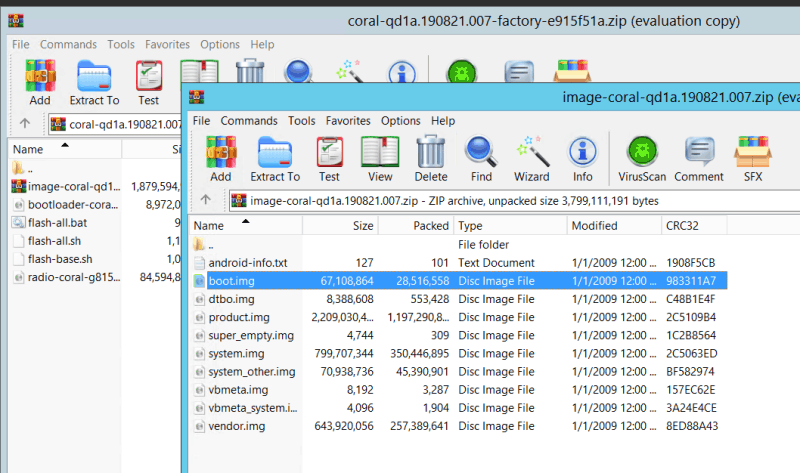The height and width of the screenshot is (473, 800).
Task: Open Commands menu in back window
Action: coord(68,44)
